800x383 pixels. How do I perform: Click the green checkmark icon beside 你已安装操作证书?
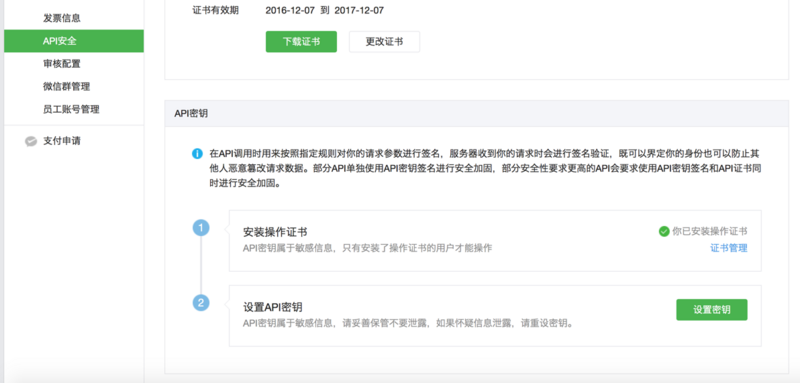pyautogui.click(x=664, y=232)
